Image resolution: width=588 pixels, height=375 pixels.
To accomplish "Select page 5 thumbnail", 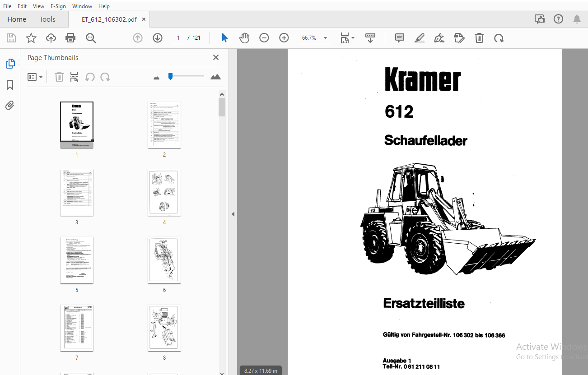I will [x=77, y=260].
